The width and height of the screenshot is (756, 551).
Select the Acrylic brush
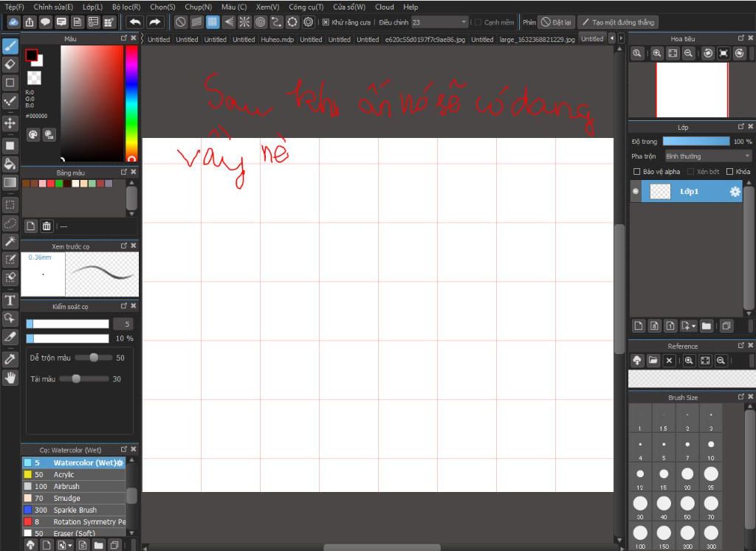(x=74, y=474)
